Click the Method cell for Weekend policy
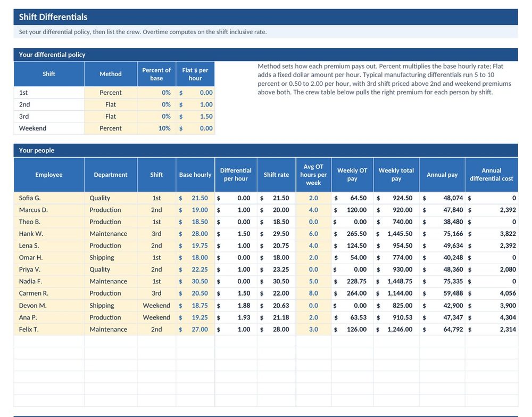Image resolution: width=532 pixels, height=417 pixels. pyautogui.click(x=111, y=128)
